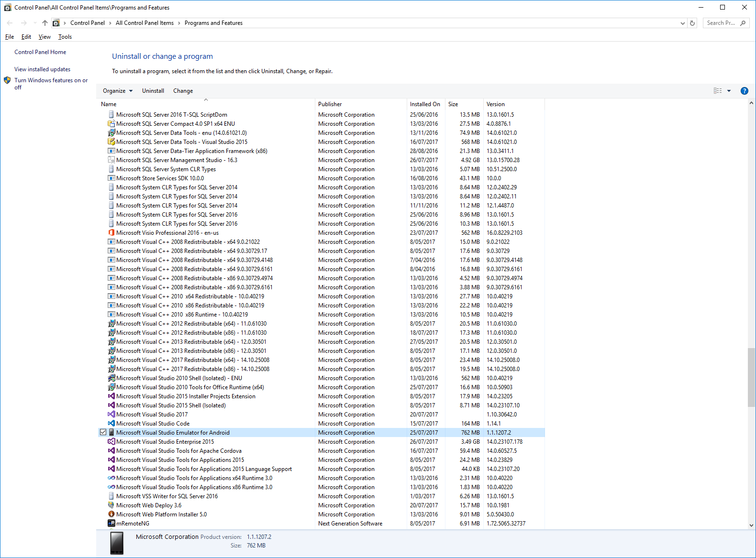Open help with the blue question mark icon
This screenshot has height=558, width=756.
(744, 91)
